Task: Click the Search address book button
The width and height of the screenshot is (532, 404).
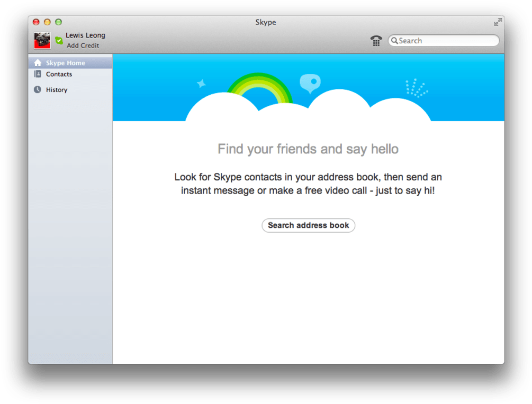Action: tap(309, 225)
